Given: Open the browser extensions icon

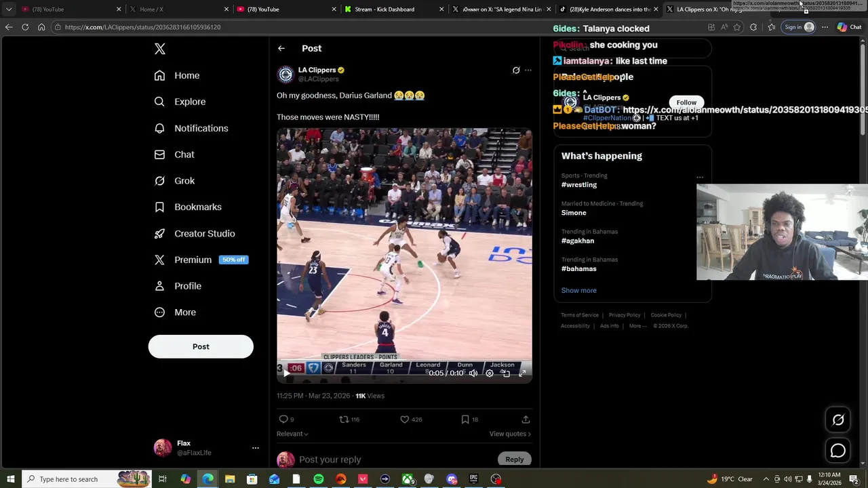Looking at the screenshot, I should click(753, 27).
